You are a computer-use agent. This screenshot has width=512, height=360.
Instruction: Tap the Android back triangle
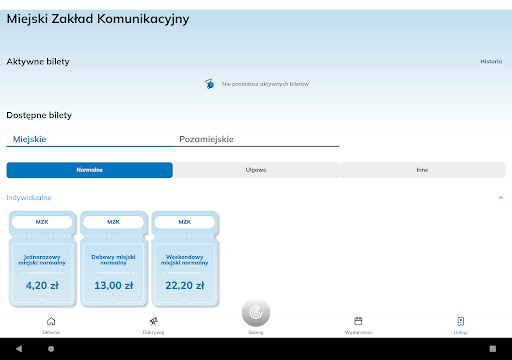point(19,349)
